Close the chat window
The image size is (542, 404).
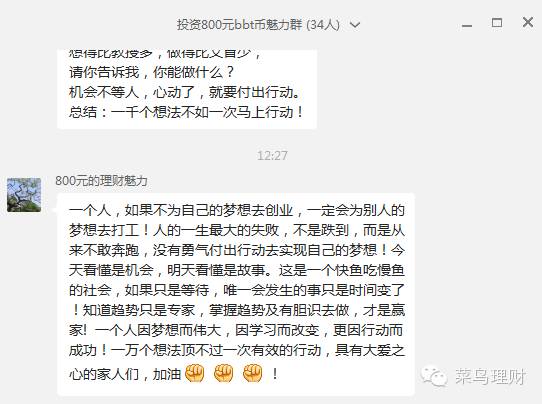pos(528,22)
